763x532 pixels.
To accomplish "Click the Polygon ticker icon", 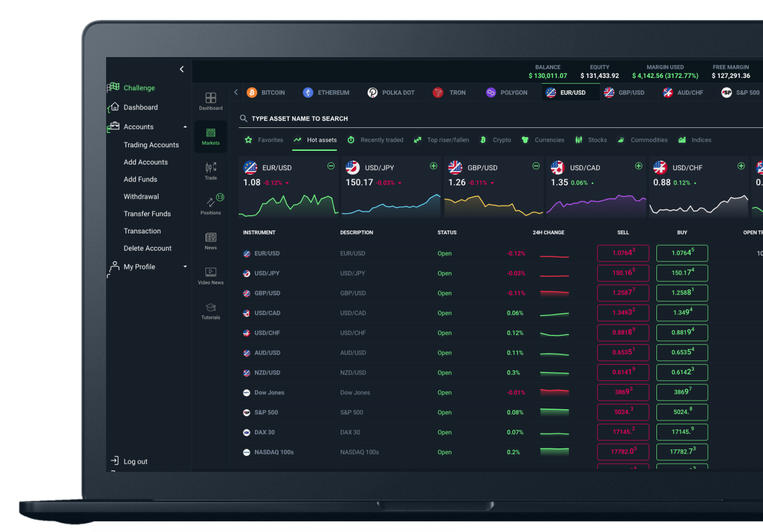I will [491, 92].
